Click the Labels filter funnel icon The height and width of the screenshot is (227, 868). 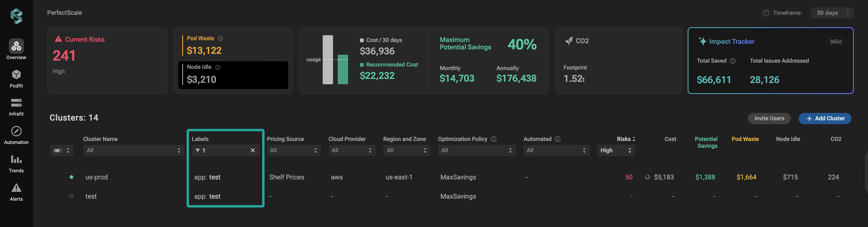[198, 150]
